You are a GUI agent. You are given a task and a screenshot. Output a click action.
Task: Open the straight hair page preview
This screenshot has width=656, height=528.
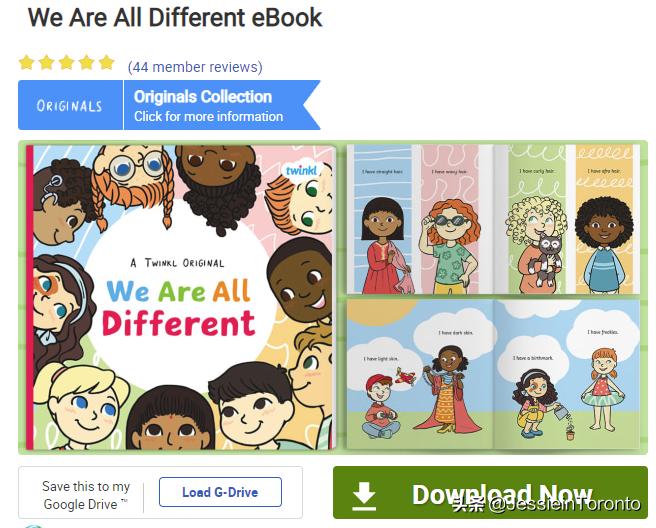click(383, 219)
